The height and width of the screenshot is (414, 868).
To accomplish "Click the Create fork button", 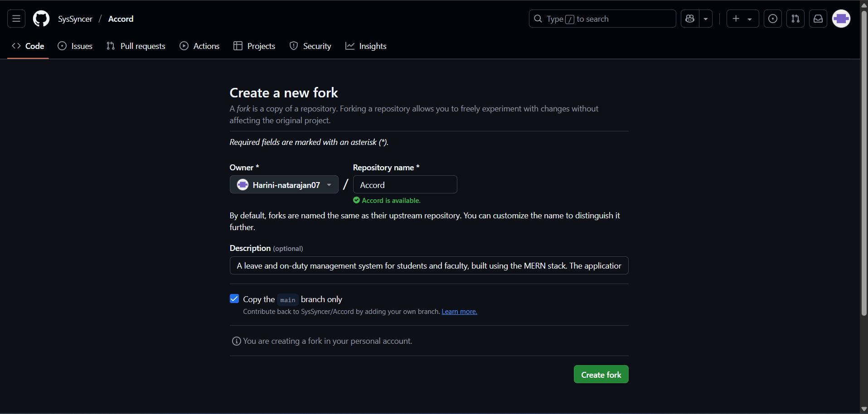I will click(601, 374).
